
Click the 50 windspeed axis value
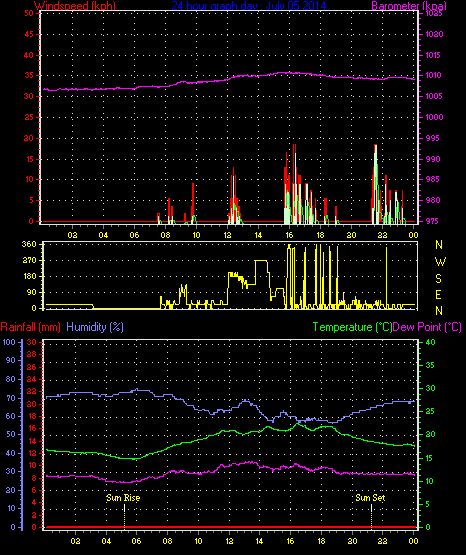pos(29,13)
